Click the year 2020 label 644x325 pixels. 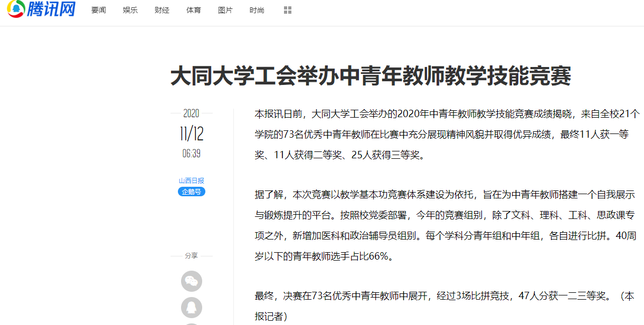click(x=191, y=113)
